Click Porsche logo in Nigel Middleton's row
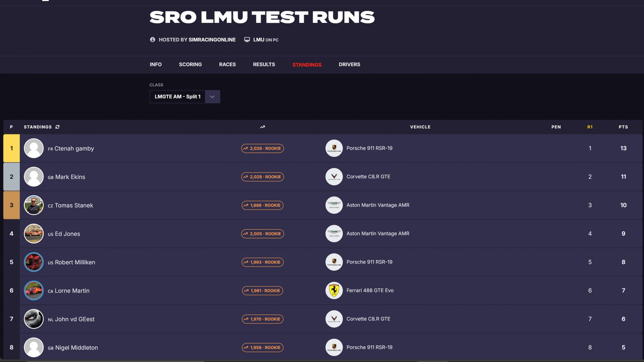The image size is (644, 362). (x=334, y=348)
